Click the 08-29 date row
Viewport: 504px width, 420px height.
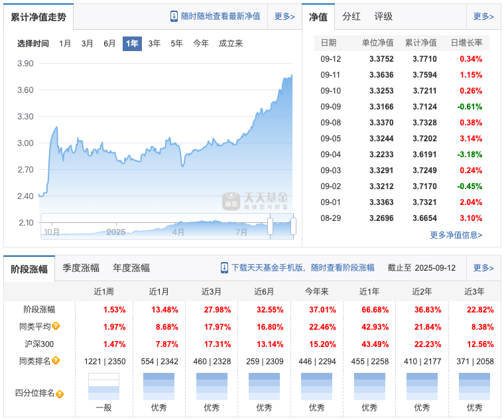(x=402, y=218)
